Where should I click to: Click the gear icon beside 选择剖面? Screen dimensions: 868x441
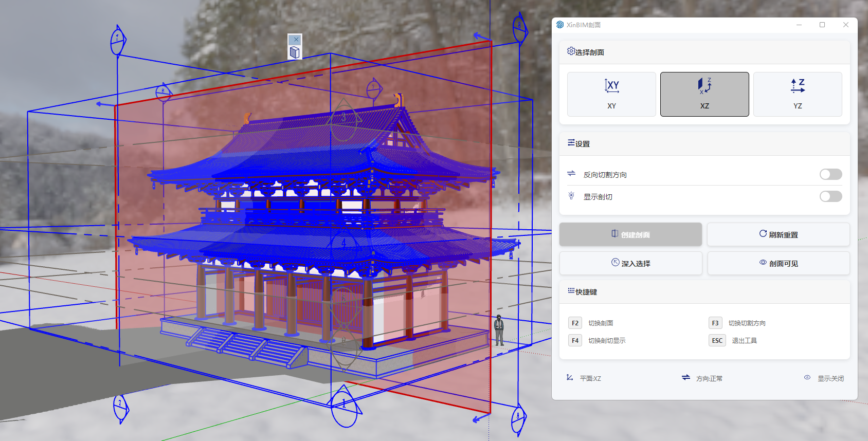[571, 51]
